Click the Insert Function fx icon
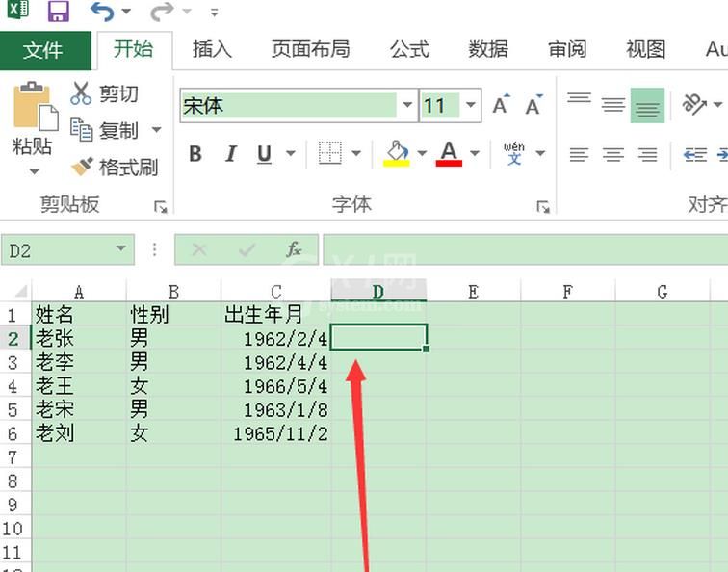The height and width of the screenshot is (572, 728). [x=294, y=249]
